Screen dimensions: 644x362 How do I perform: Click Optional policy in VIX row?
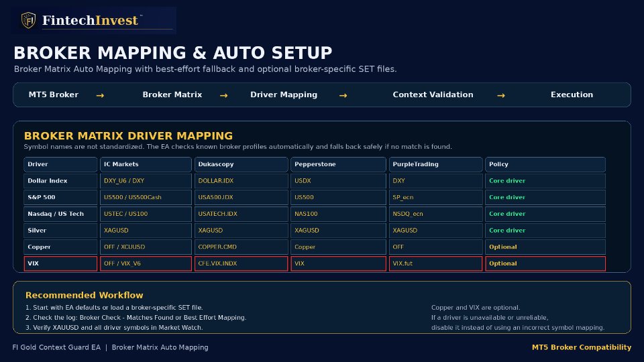click(x=545, y=263)
